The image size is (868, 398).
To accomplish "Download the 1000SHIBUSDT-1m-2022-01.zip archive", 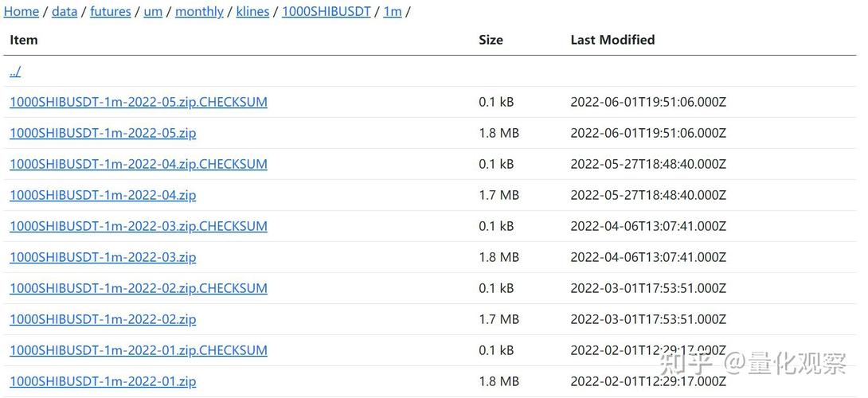I will click(x=103, y=381).
